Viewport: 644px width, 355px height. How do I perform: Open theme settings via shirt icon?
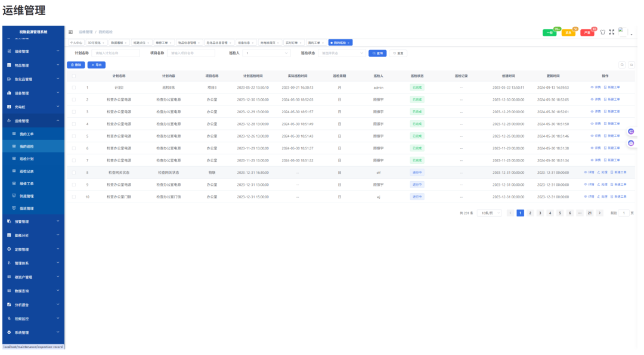point(602,32)
